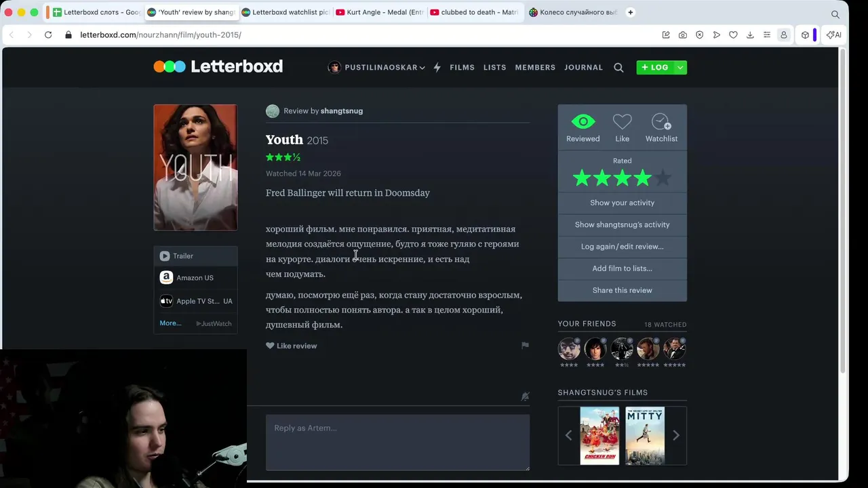The width and height of the screenshot is (868, 488).
Task: Click Share this review
Action: click(622, 290)
